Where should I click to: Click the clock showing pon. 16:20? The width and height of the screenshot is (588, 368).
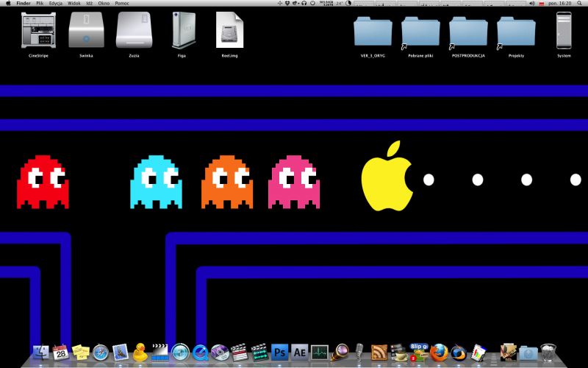click(560, 3)
